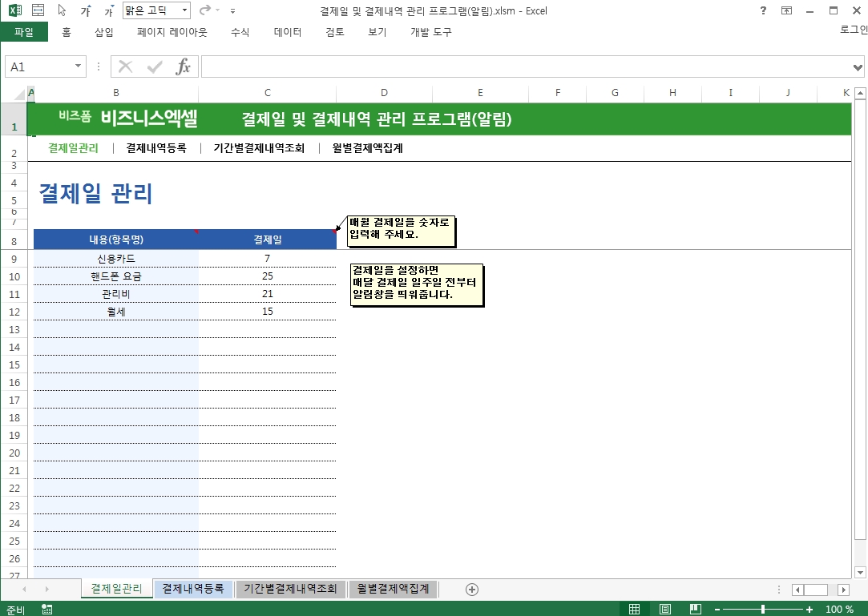Click the 월별결제액집계 navigation link
This screenshot has height=616, width=868.
(x=368, y=148)
